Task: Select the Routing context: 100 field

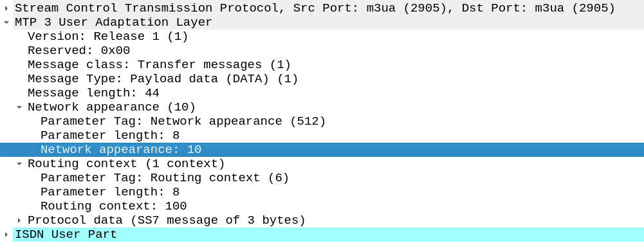Action: (113, 206)
